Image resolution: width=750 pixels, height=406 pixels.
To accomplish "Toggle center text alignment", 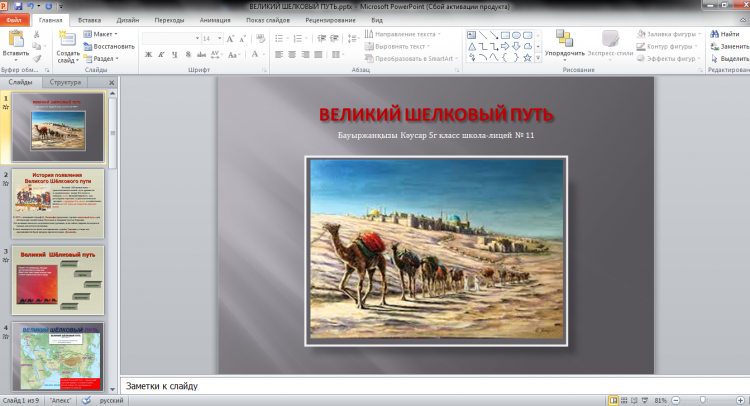I will pos(292,55).
